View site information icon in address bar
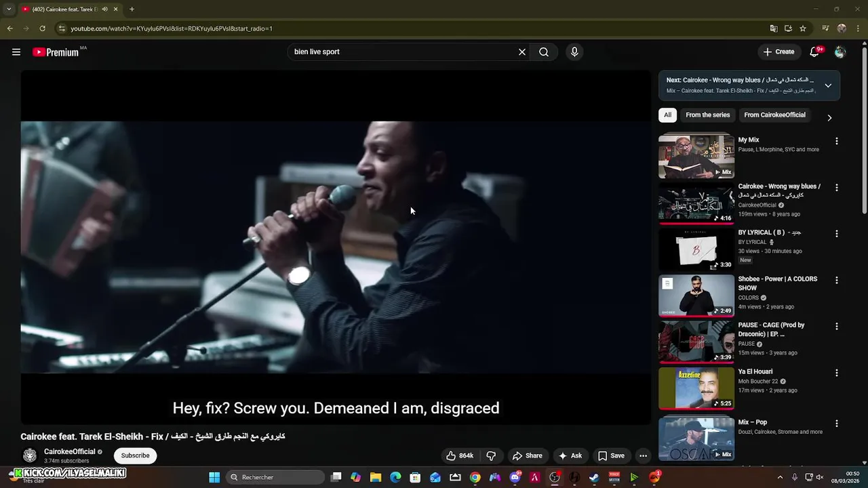Viewport: 868px width, 488px height. pyautogui.click(x=62, y=28)
